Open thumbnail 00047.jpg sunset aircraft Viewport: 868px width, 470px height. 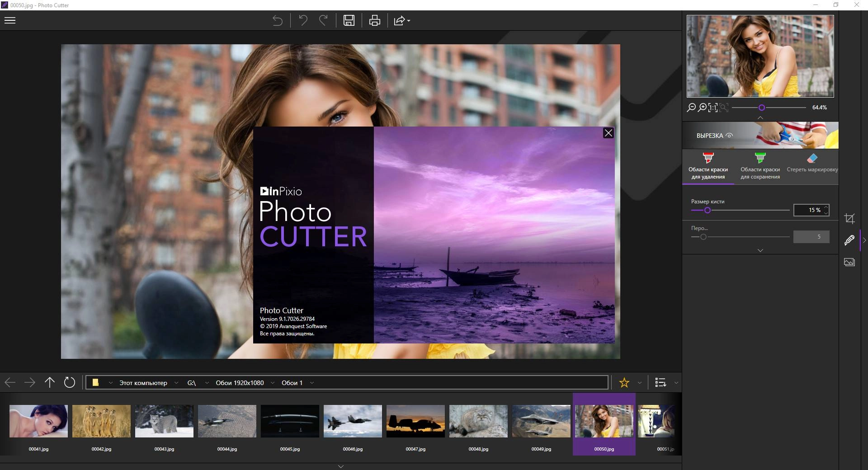(x=415, y=421)
